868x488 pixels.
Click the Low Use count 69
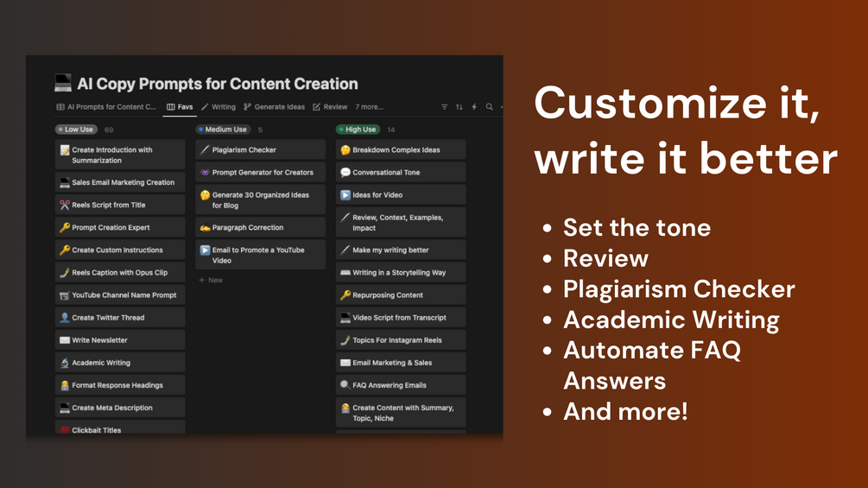[x=109, y=130]
